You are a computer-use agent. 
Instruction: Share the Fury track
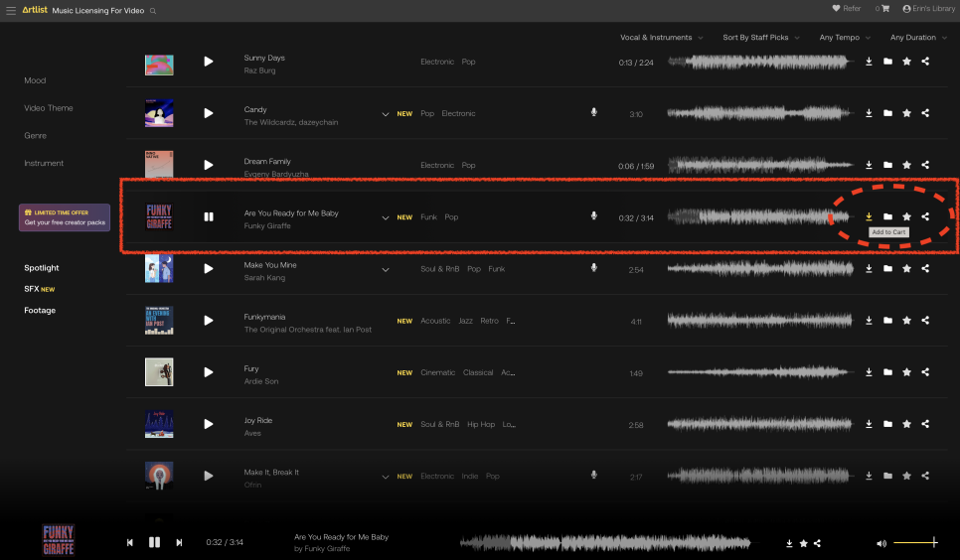[926, 372]
